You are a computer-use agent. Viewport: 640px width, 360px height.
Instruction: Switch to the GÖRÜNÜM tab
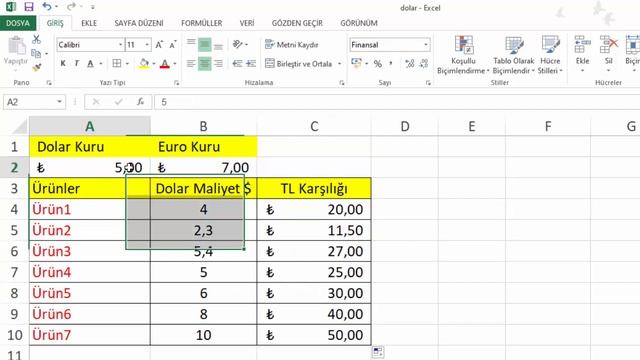coord(359,23)
